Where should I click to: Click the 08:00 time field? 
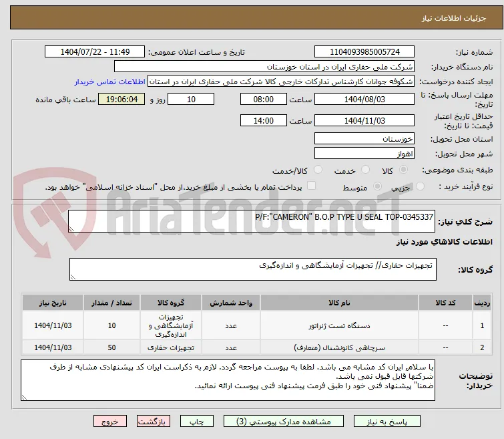pos(264,99)
